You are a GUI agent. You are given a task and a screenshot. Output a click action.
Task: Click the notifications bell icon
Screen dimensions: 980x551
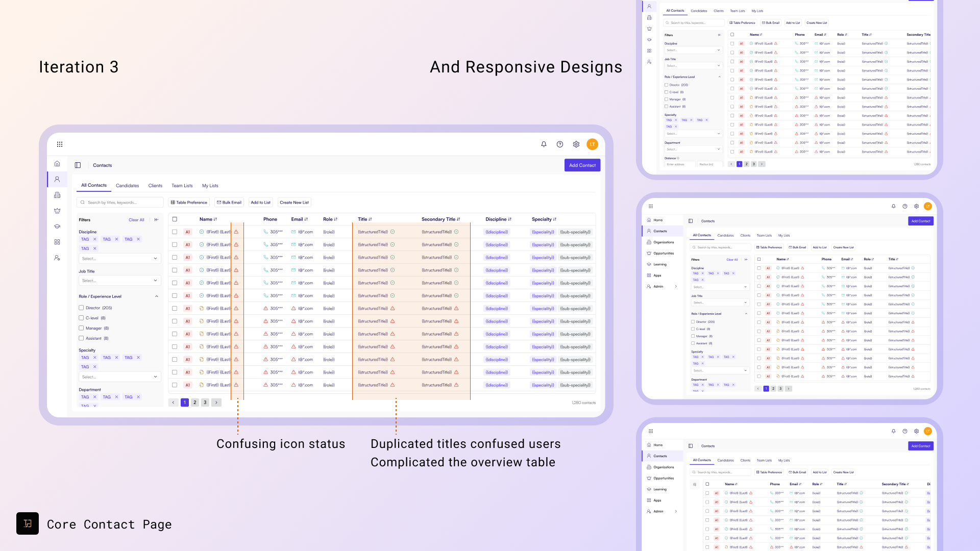(x=544, y=144)
